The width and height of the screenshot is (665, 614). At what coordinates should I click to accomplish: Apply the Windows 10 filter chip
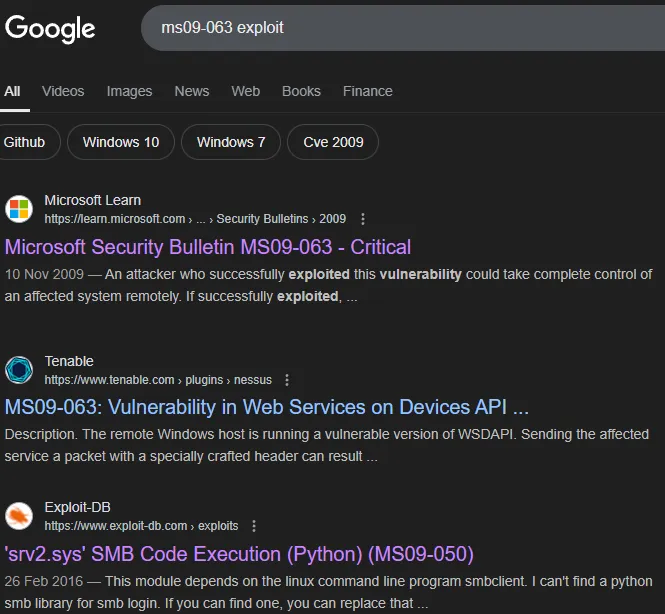(x=121, y=142)
